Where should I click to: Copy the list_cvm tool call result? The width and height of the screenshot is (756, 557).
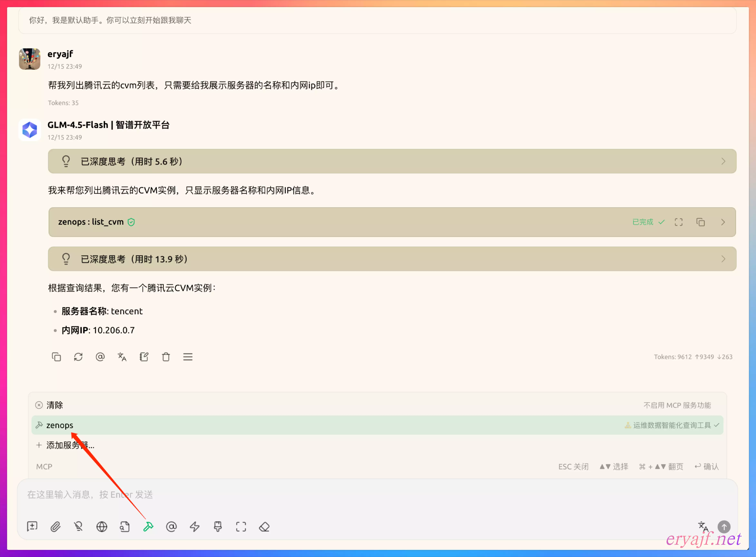[x=700, y=222]
